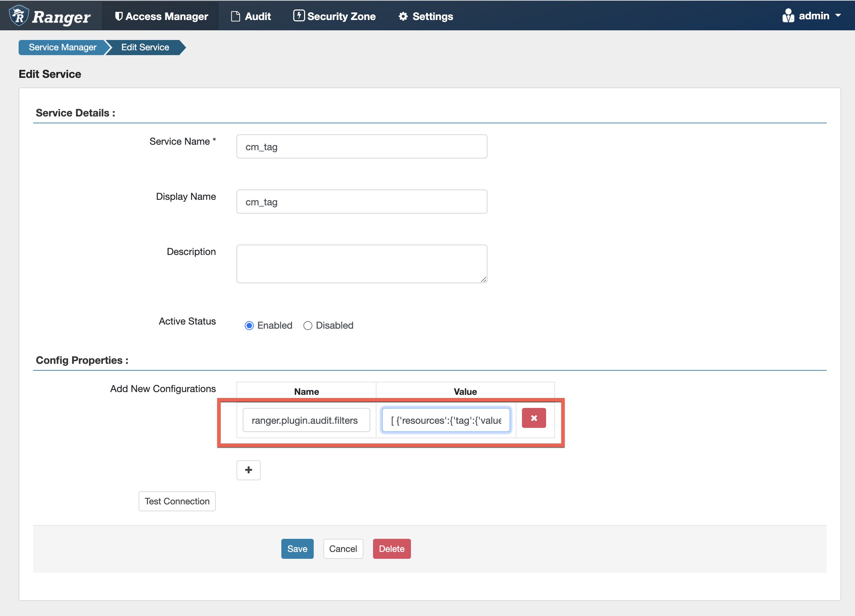855x616 pixels.
Task: Select the Disabled active status radio
Action: [x=308, y=325]
